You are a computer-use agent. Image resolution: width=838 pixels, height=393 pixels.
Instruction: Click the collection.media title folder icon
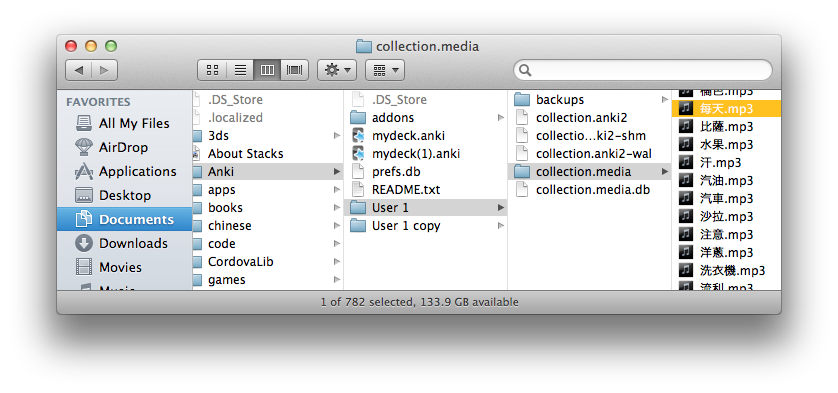[364, 46]
